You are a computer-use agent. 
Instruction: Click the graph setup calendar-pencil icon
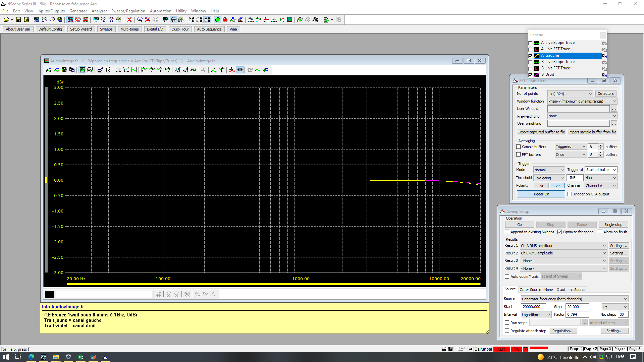[100, 70]
